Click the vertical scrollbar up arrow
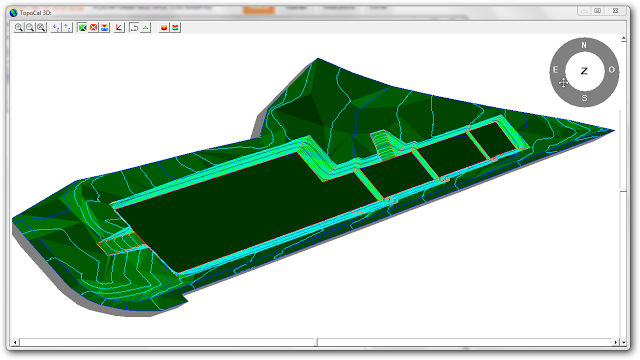This screenshot has width=640, height=360. pos(623,39)
